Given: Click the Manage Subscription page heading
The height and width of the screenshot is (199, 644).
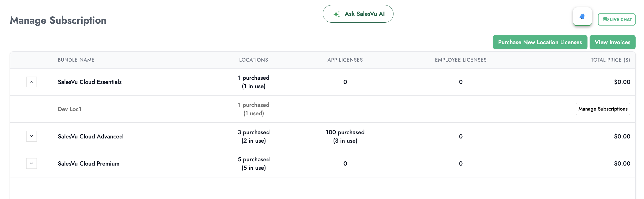Looking at the screenshot, I should tap(58, 21).
